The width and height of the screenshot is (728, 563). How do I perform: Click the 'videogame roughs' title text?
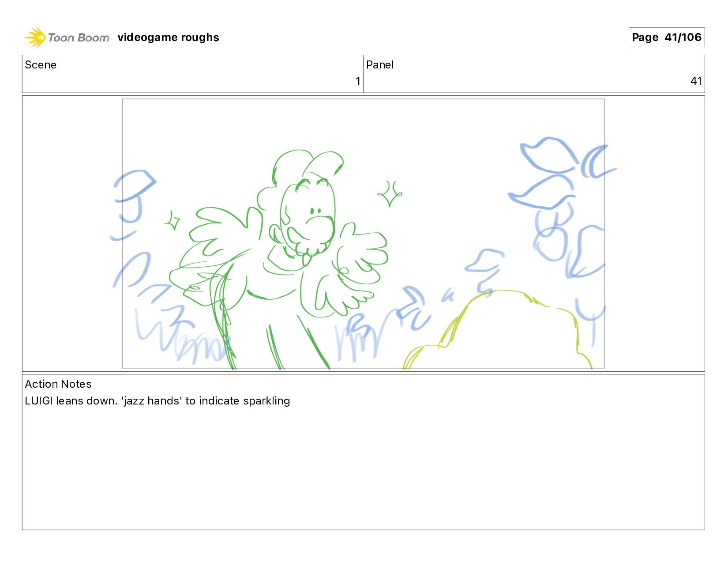click(168, 38)
